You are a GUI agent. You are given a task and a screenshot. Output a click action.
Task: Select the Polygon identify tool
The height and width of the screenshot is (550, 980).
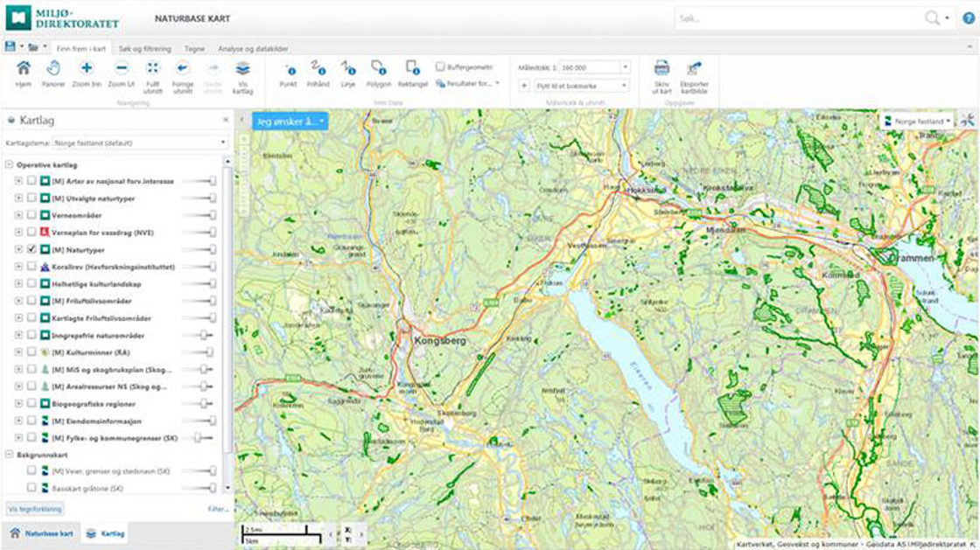tap(378, 68)
